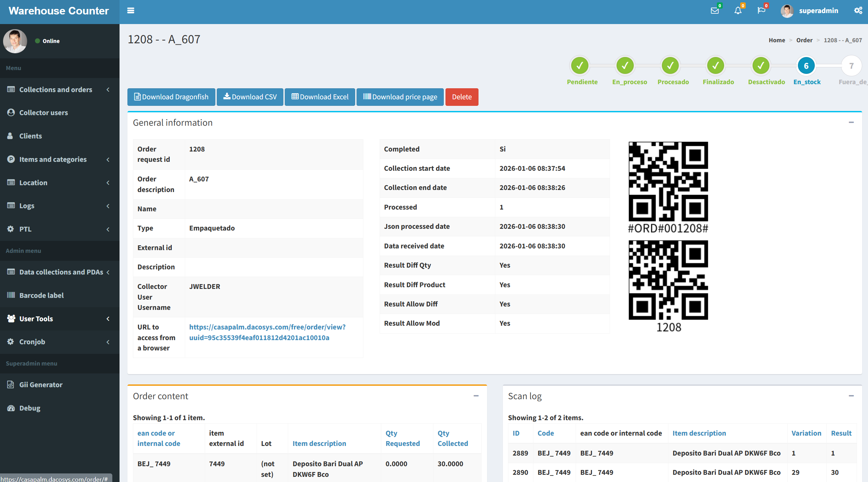This screenshot has height=482, width=868.
Task: Expand the User Tools submenu
Action: (x=36, y=318)
